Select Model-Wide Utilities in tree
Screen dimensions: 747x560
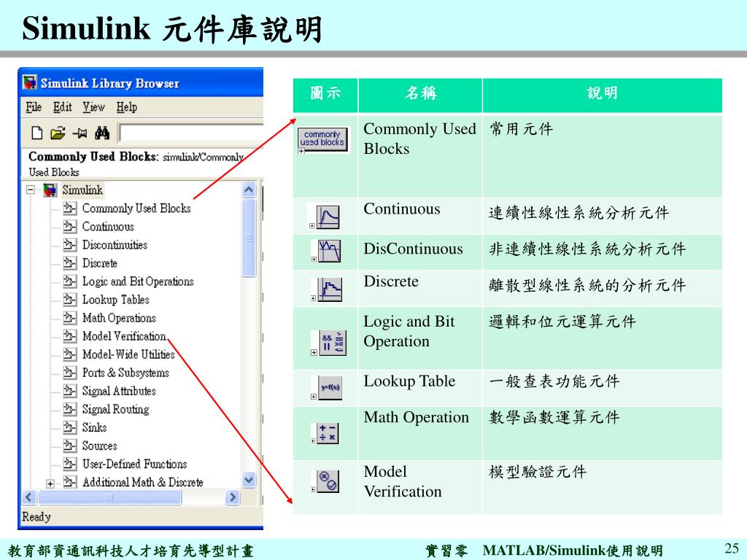point(128,354)
